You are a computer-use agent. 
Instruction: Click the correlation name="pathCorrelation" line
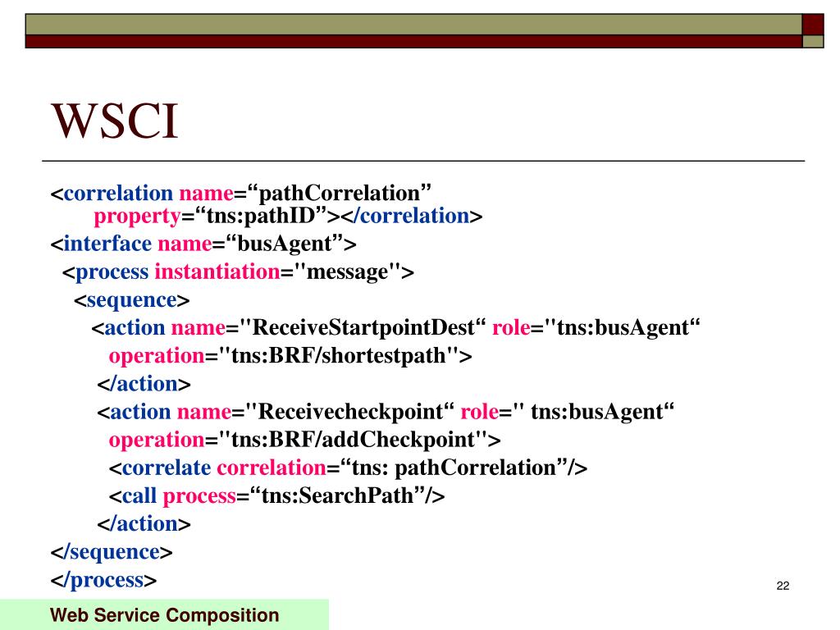241,193
